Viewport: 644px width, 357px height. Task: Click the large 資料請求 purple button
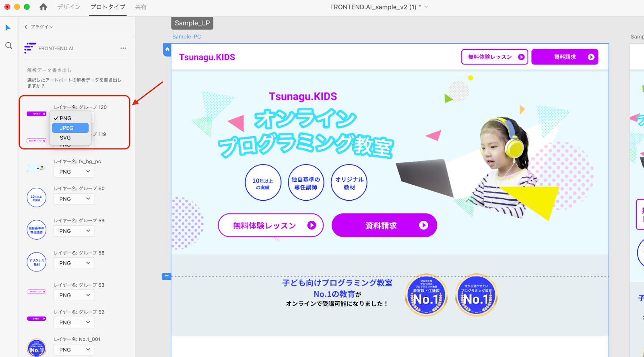coord(384,226)
